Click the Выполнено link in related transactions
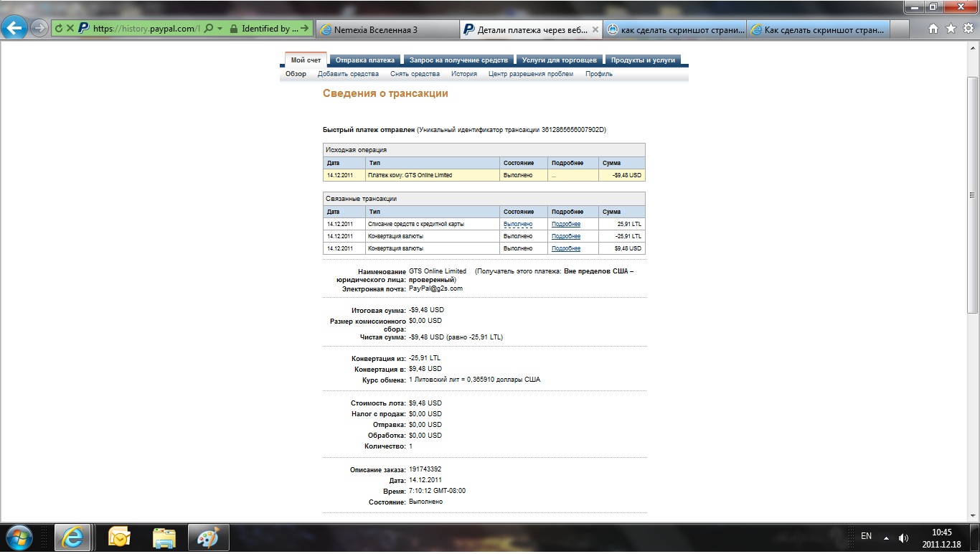Screen dimensions: 980x554 pyautogui.click(x=517, y=224)
